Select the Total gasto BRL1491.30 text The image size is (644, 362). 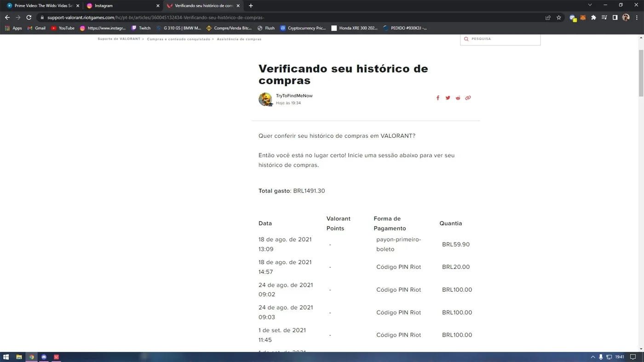[x=292, y=191]
